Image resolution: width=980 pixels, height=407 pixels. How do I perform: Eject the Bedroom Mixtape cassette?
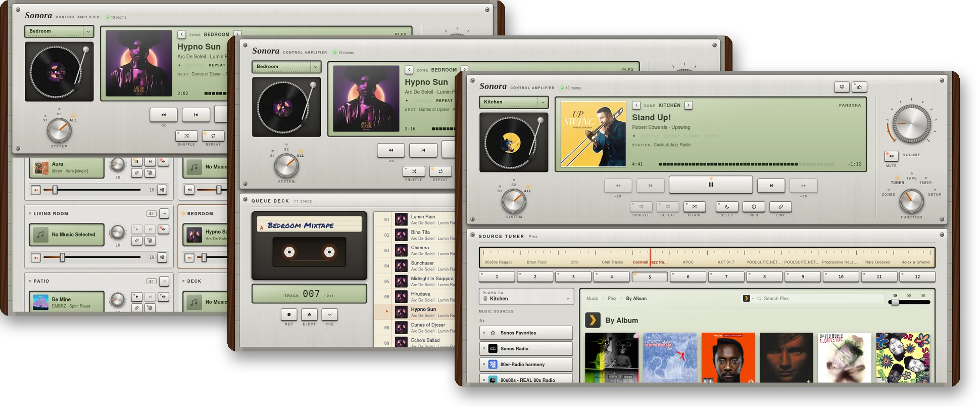pyautogui.click(x=309, y=314)
